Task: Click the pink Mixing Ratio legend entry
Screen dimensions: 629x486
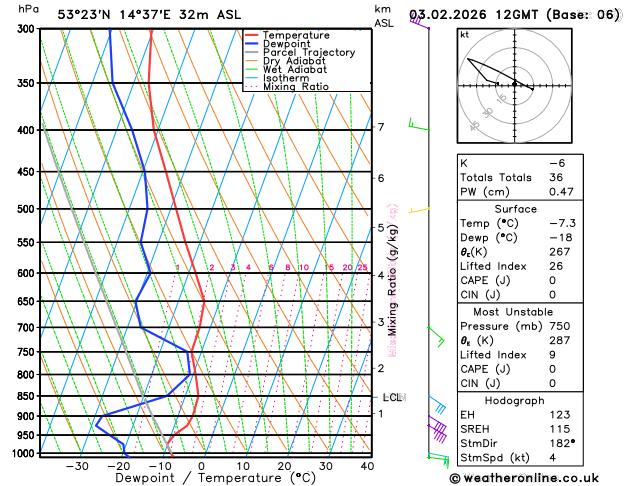Action: (287, 87)
